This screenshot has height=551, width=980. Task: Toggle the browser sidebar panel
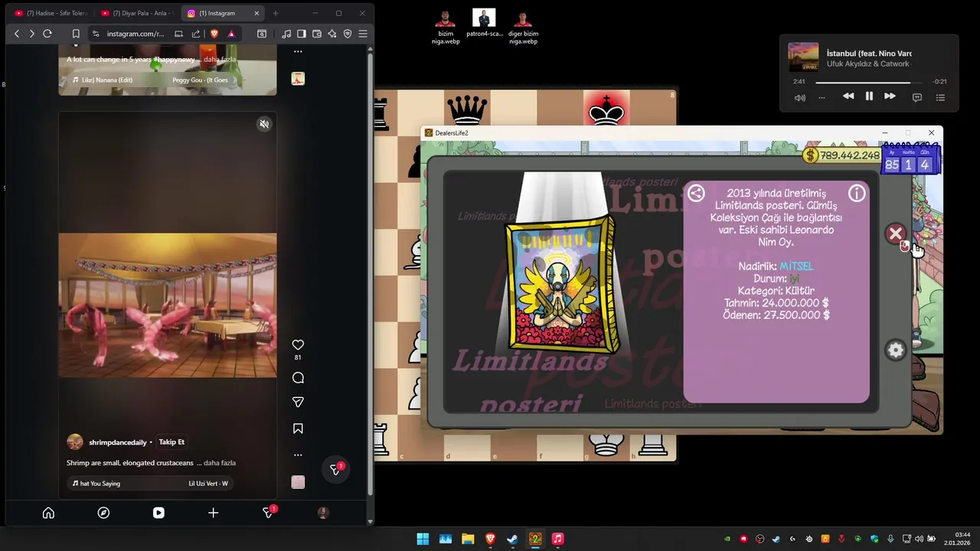[302, 34]
